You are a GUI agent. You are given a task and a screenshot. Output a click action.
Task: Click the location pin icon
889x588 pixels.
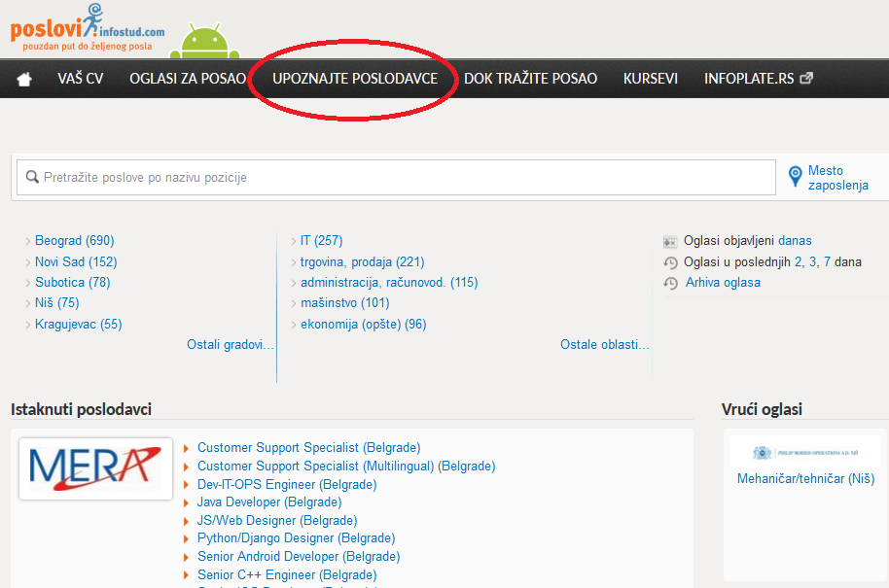pos(795,177)
